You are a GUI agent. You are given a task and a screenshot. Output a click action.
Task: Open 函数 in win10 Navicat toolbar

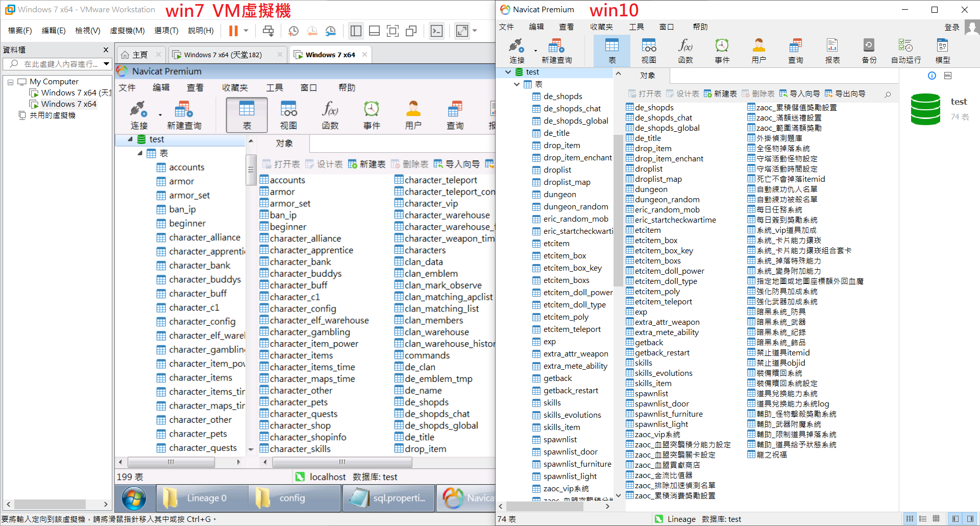(x=685, y=51)
